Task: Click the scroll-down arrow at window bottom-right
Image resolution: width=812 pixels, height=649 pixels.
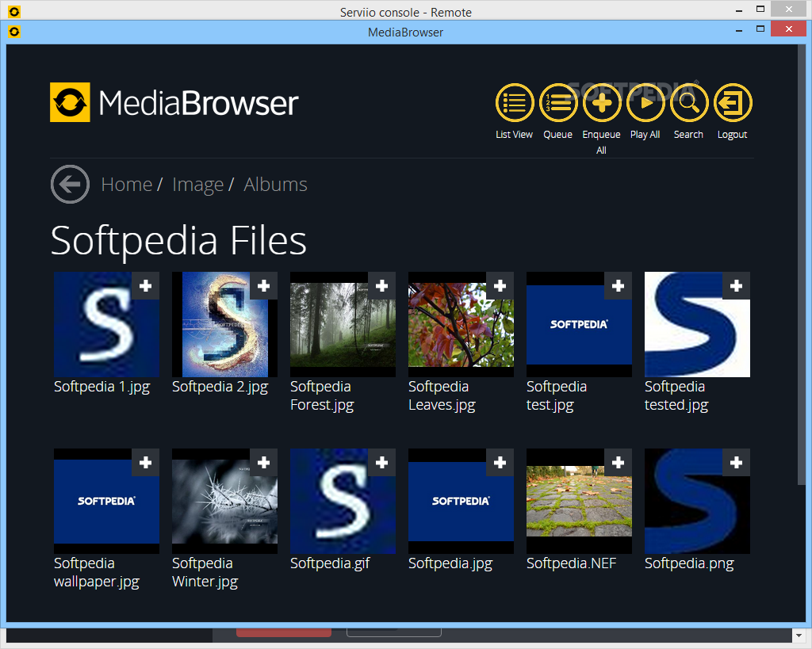Action: 798,635
